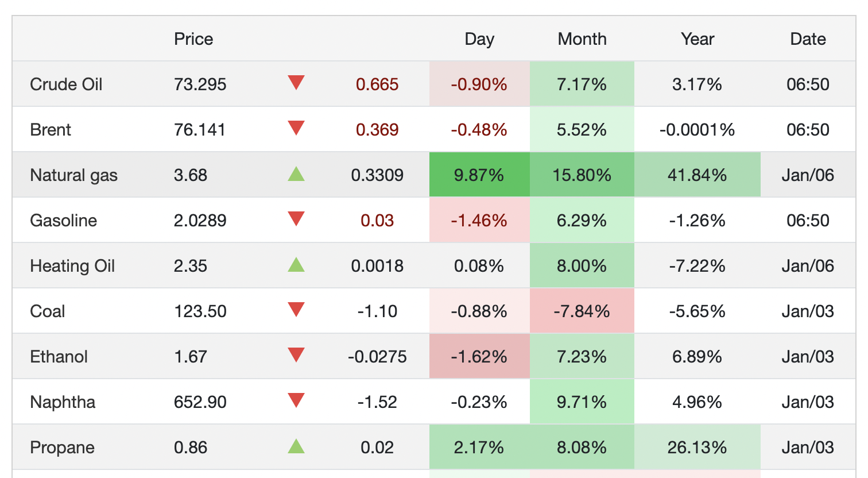The height and width of the screenshot is (478, 868).
Task: Open the Natural gas commodity link
Action: click(x=73, y=175)
